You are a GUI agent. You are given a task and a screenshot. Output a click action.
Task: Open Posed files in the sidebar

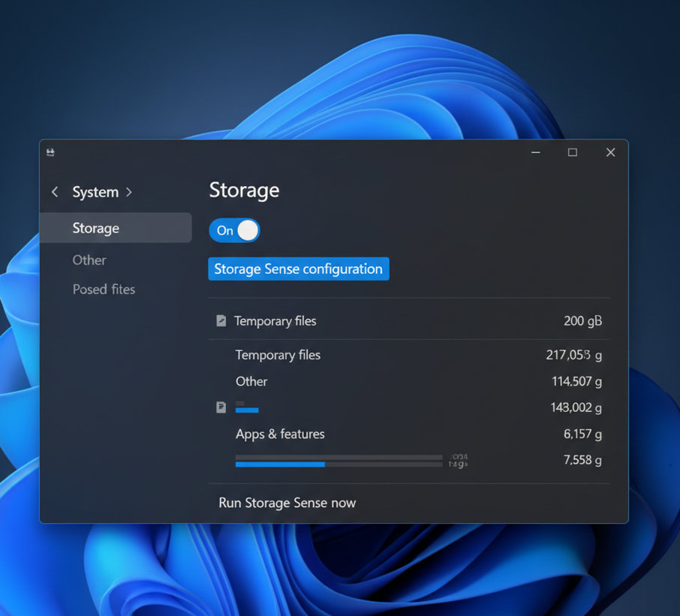[104, 290]
